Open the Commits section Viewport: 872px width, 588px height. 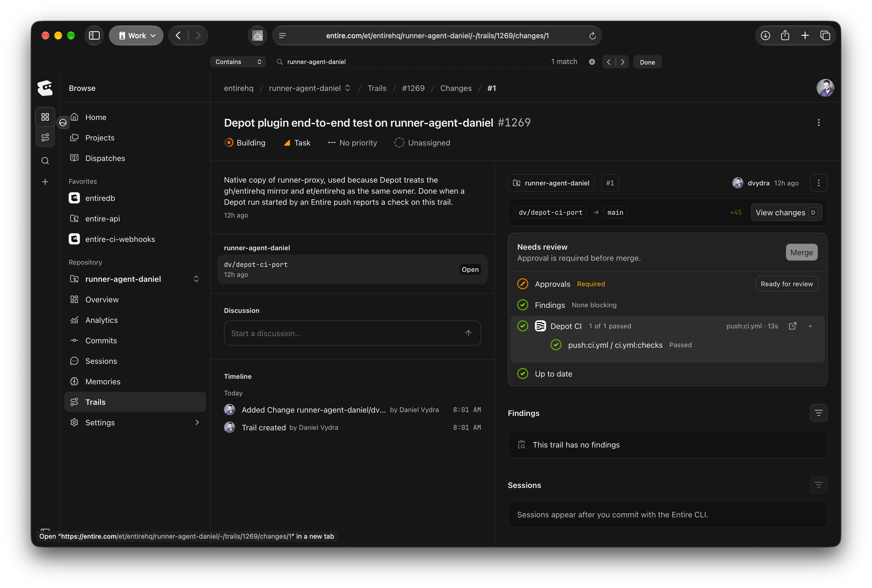click(x=135, y=341)
